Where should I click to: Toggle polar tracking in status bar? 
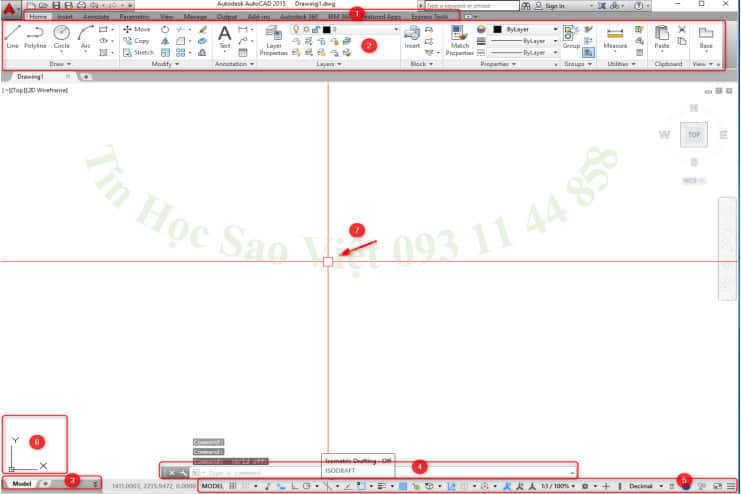click(306, 486)
